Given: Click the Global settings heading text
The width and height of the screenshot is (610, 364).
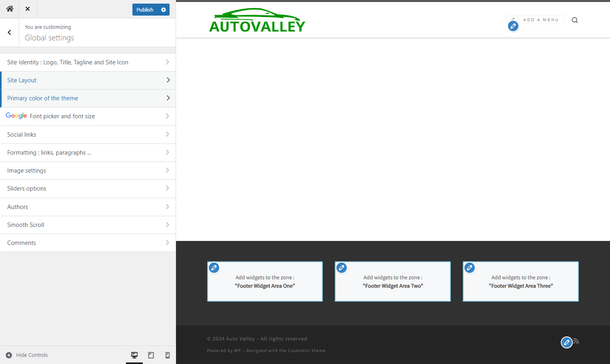Looking at the screenshot, I should (50, 38).
